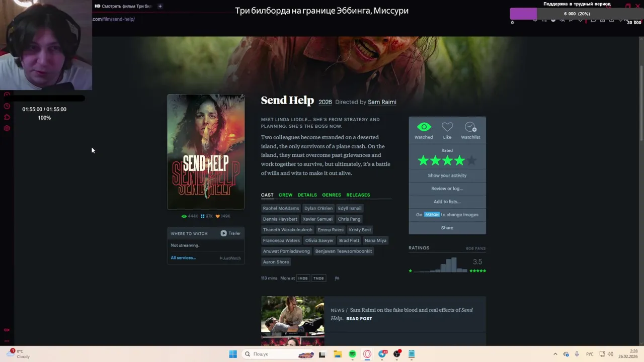The image size is (644, 362).
Task: Open Show your activity
Action: click(x=447, y=175)
